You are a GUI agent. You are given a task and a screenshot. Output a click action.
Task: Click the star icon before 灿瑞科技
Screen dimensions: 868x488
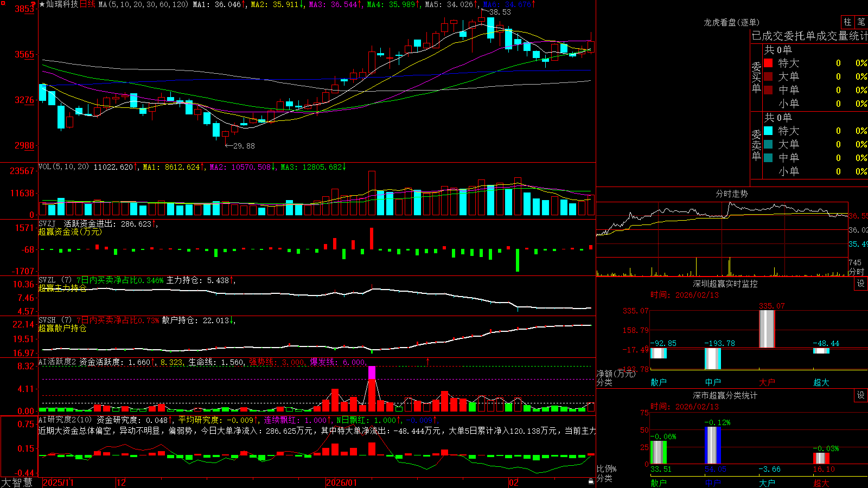click(42, 4)
